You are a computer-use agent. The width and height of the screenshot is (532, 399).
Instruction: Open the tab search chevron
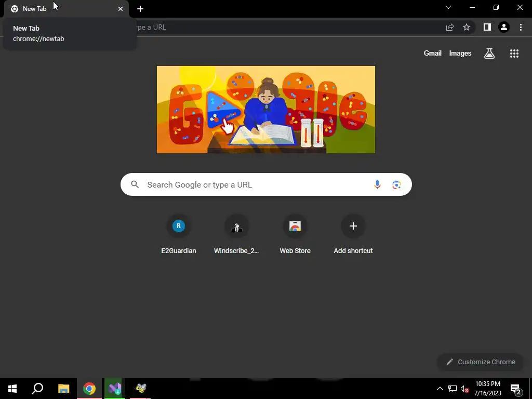click(x=448, y=7)
